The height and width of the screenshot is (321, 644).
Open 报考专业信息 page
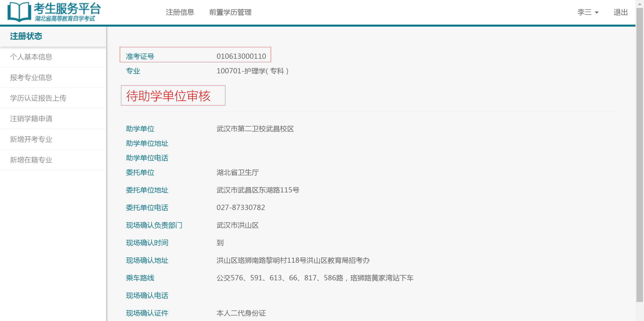pos(31,77)
